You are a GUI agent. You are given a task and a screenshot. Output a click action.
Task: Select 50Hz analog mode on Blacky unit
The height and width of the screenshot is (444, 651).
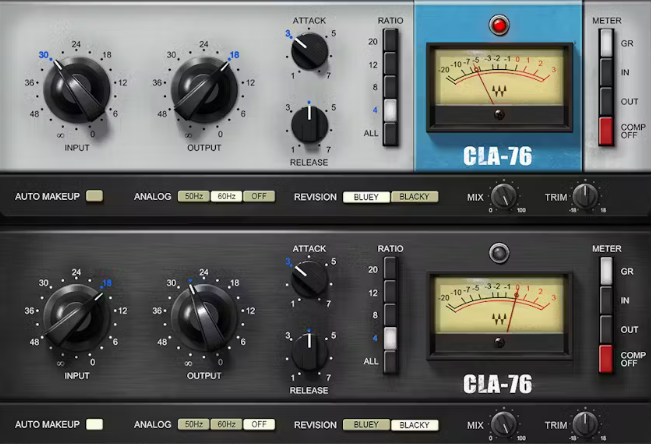[x=193, y=424]
